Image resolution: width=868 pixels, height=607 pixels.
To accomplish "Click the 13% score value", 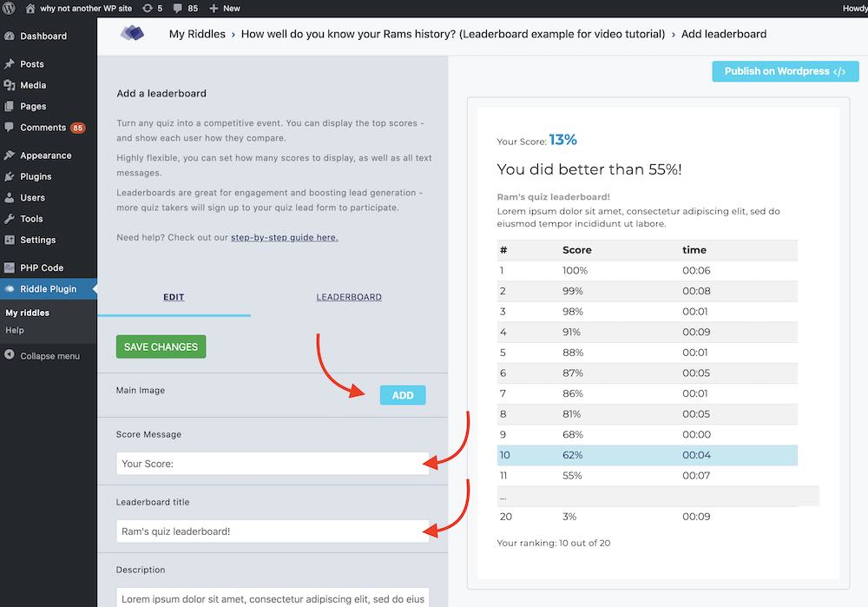I will click(563, 140).
